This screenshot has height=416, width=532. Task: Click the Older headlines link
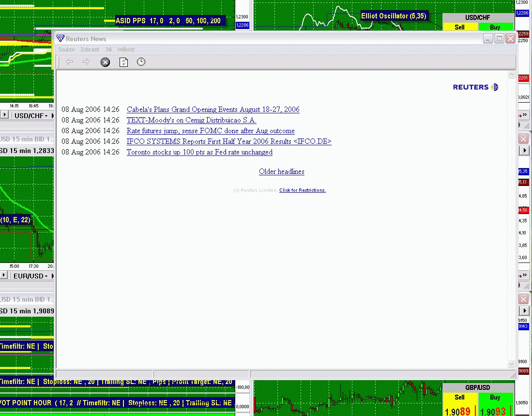click(x=282, y=172)
